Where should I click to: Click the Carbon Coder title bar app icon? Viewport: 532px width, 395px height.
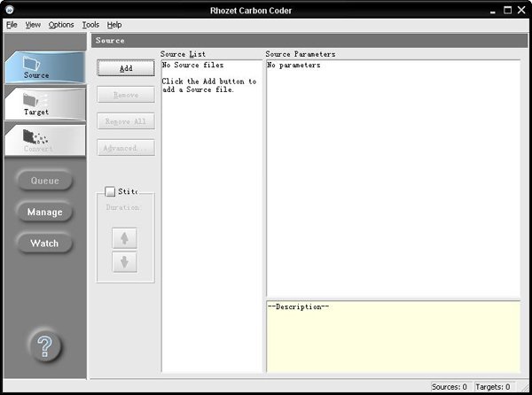pyautogui.click(x=10, y=10)
